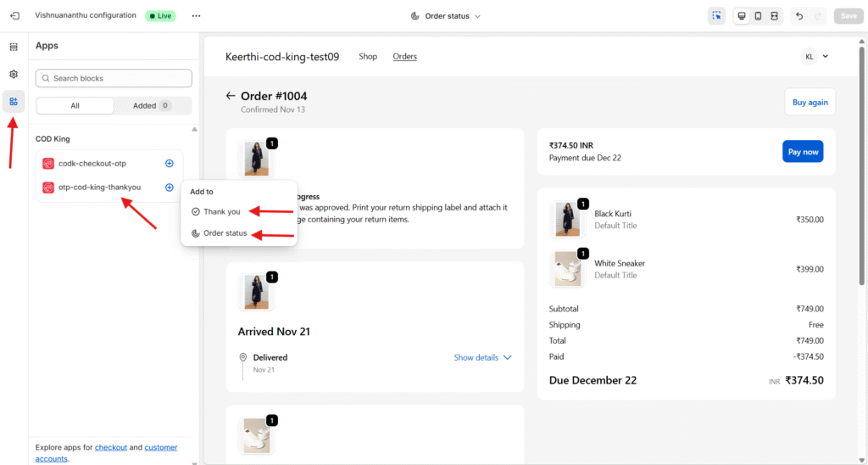868x465 pixels.
Task: Choose Thank you in Add to menu
Action: point(221,211)
